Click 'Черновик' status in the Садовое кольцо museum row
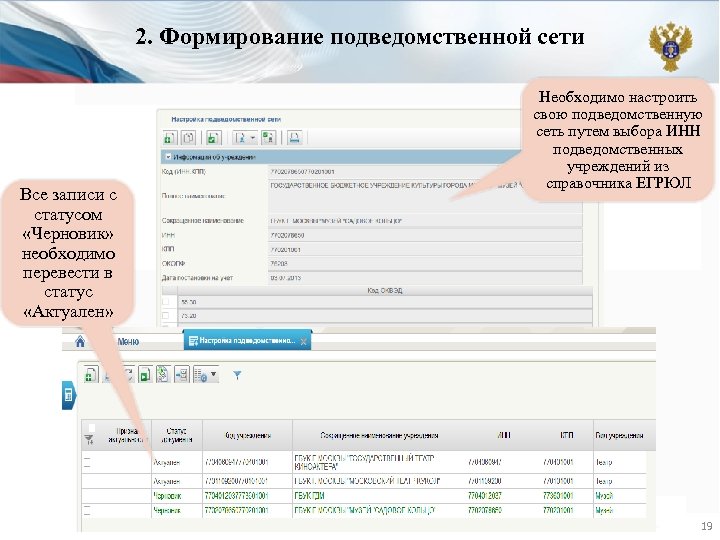The image size is (720, 540). pyautogui.click(x=168, y=510)
